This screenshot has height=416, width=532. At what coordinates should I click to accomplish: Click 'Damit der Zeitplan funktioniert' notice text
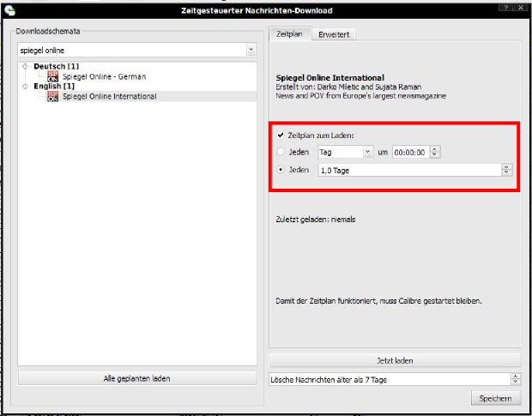(x=378, y=301)
